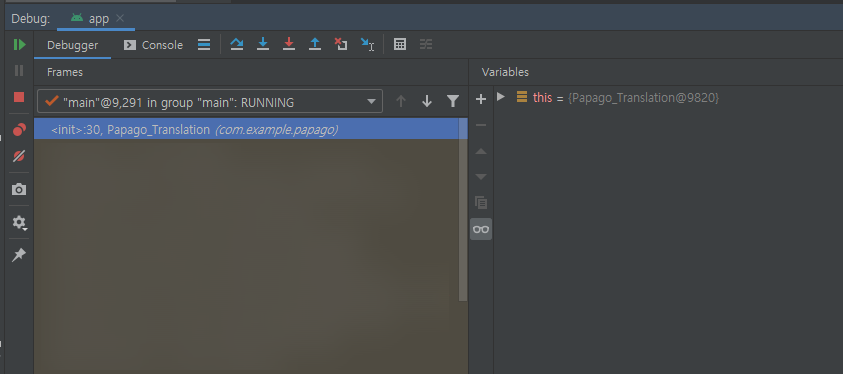The height and width of the screenshot is (374, 843).
Task: Select the next frame with the down arrow
Action: point(427,101)
